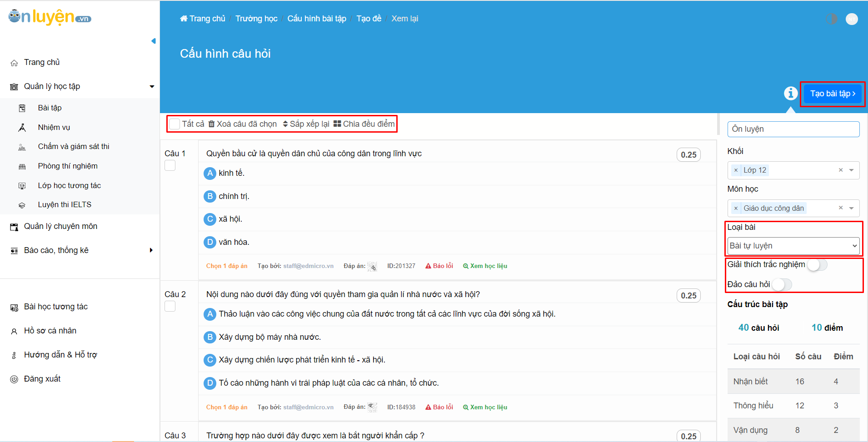The image size is (868, 442).
Task: Toggle the dark mode contrast icon in header
Action: (x=831, y=19)
